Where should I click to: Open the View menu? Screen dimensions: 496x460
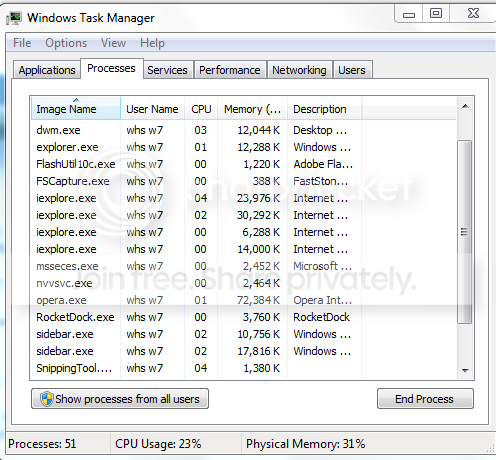(113, 43)
